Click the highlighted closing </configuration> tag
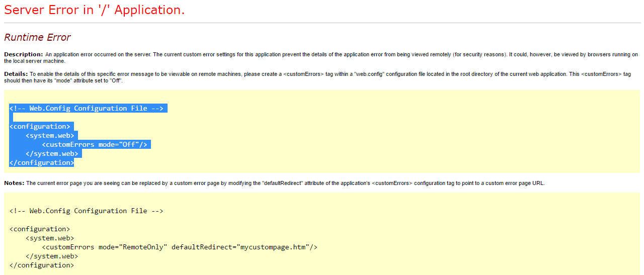Screen dimensions: 644x275 point(42,163)
